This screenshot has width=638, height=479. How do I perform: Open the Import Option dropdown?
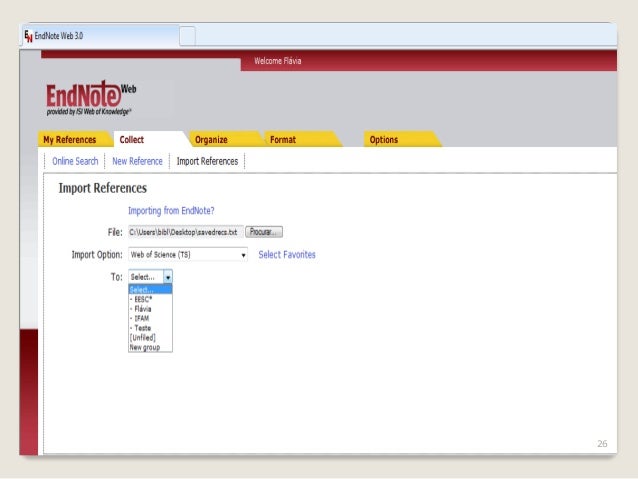tap(188, 255)
